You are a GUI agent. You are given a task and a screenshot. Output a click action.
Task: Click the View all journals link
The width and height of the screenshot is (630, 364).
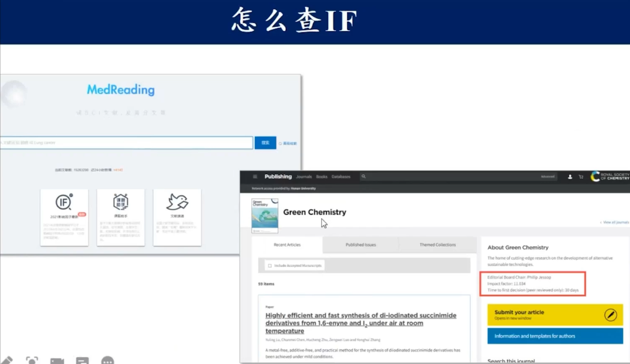(x=615, y=222)
